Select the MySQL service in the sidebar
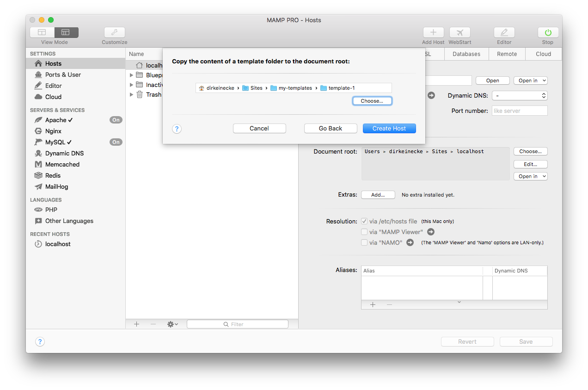 tap(56, 142)
